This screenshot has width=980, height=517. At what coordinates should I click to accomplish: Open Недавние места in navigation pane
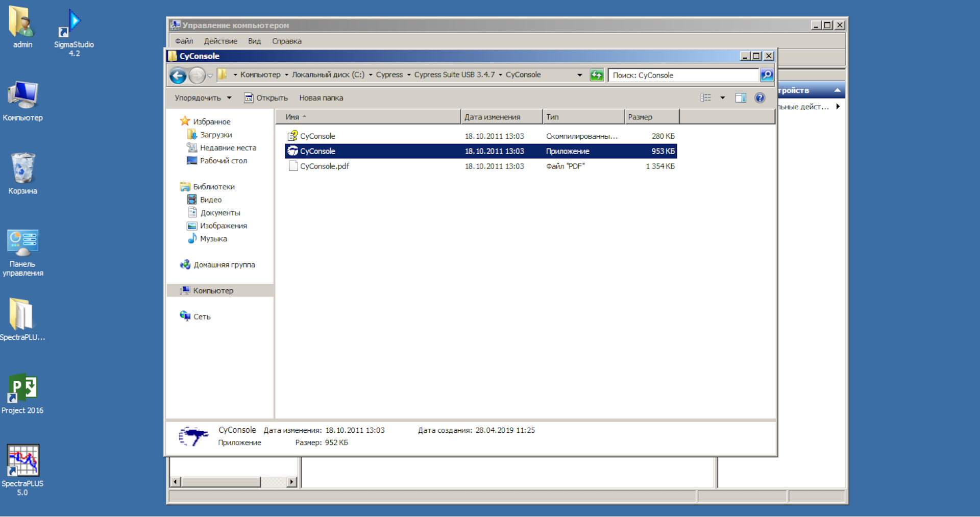point(228,147)
